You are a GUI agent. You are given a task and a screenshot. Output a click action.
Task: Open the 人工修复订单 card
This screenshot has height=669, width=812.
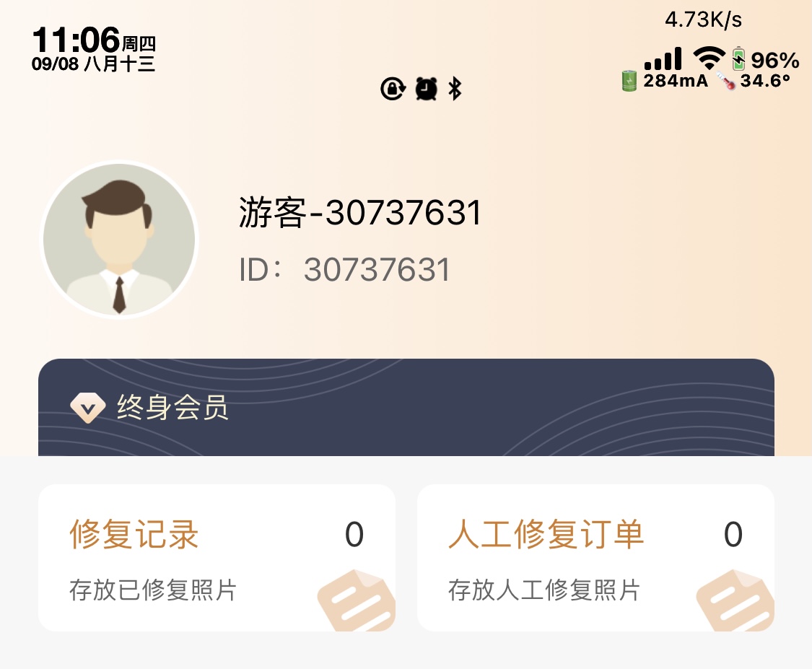click(596, 558)
